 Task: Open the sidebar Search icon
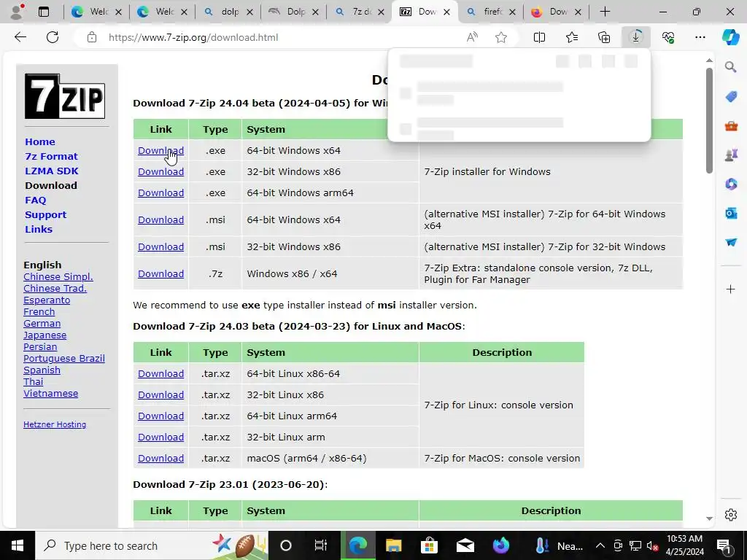(730, 67)
